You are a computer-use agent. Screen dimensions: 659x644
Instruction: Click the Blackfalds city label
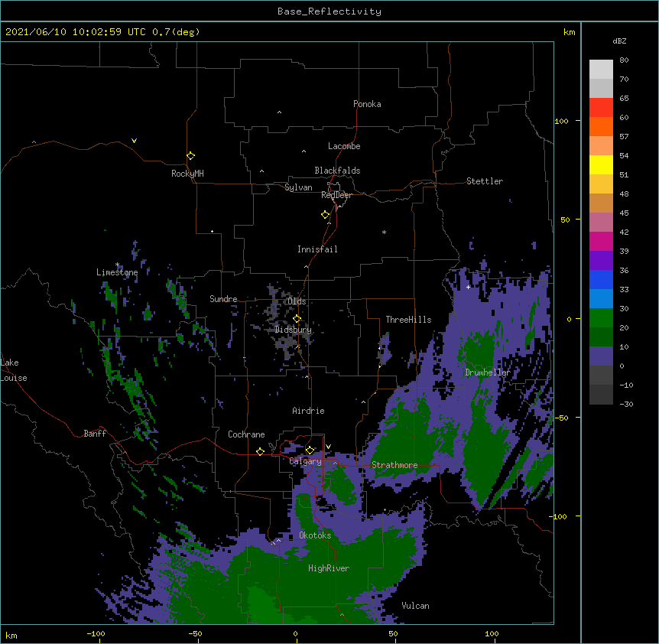tap(337, 171)
